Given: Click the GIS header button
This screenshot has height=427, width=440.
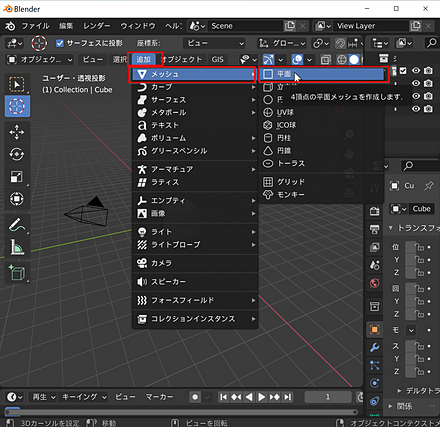Looking at the screenshot, I should click(x=218, y=60).
